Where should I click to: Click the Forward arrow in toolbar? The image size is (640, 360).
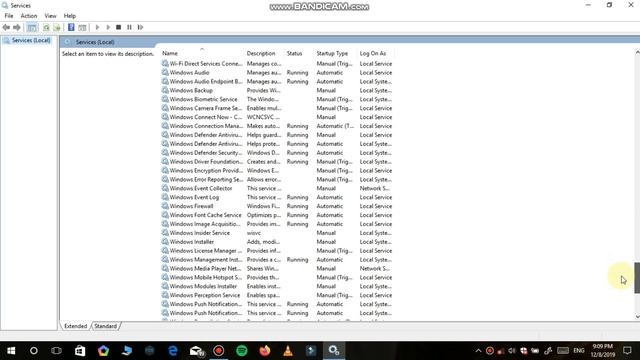click(17, 27)
